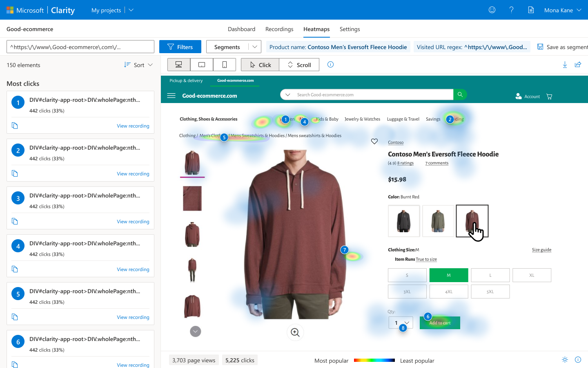Image resolution: width=588 pixels, height=368 pixels.
Task: Open the 8 ratings link
Action: point(405,163)
